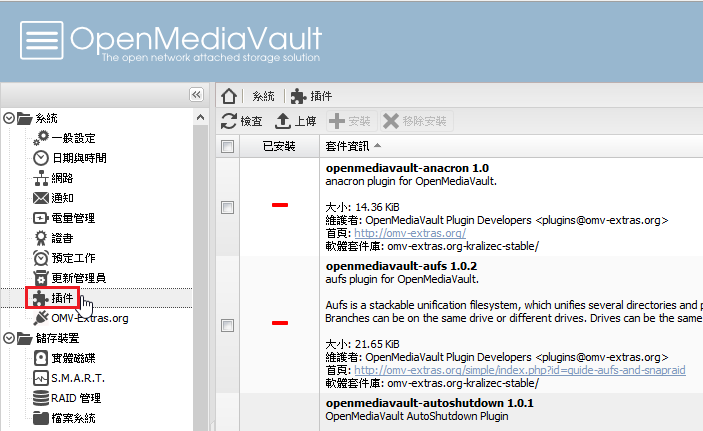Check the openmediavault-anacron row checkbox
Image resolution: width=703 pixels, height=431 pixels.
(x=227, y=207)
